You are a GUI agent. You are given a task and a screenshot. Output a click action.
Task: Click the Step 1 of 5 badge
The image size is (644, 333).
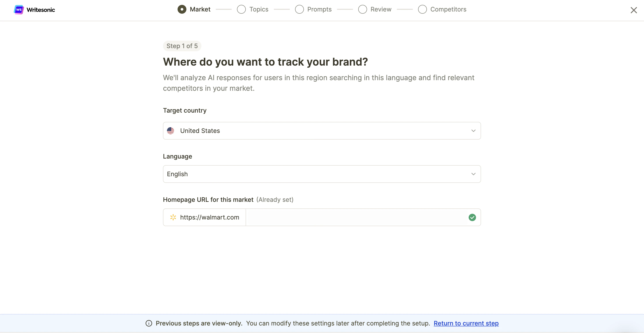tap(182, 46)
